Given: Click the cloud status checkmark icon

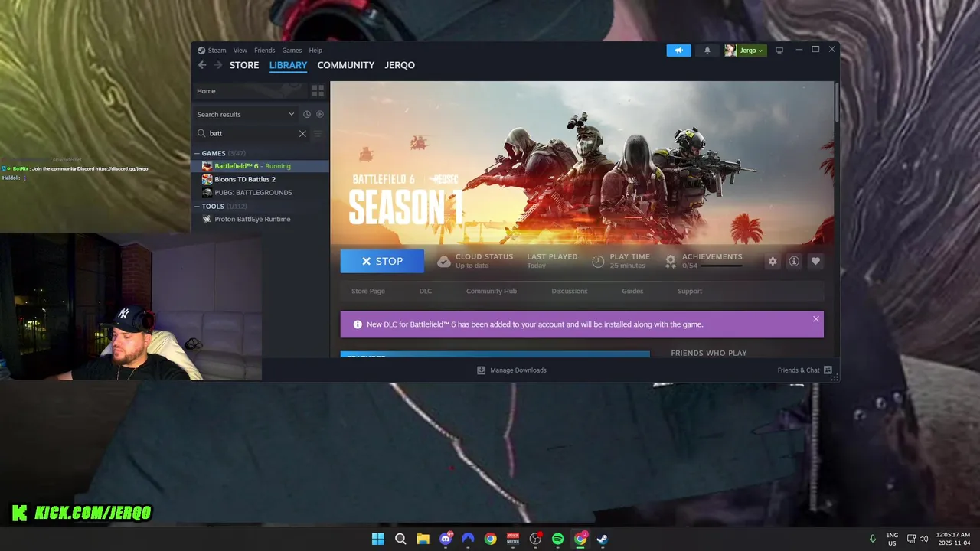Looking at the screenshot, I should point(443,261).
